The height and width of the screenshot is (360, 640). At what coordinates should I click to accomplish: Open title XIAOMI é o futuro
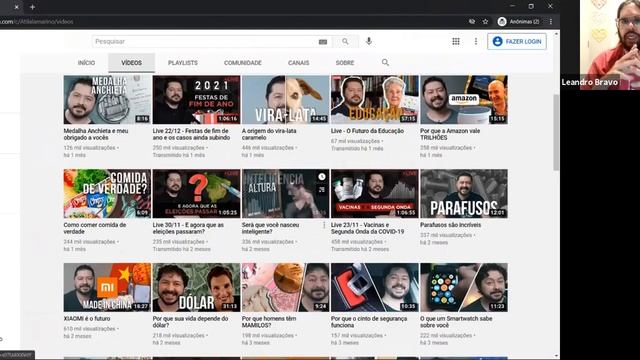click(x=87, y=318)
